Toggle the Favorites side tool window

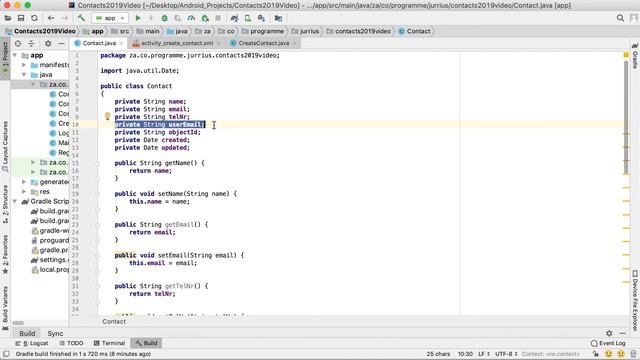5,254
